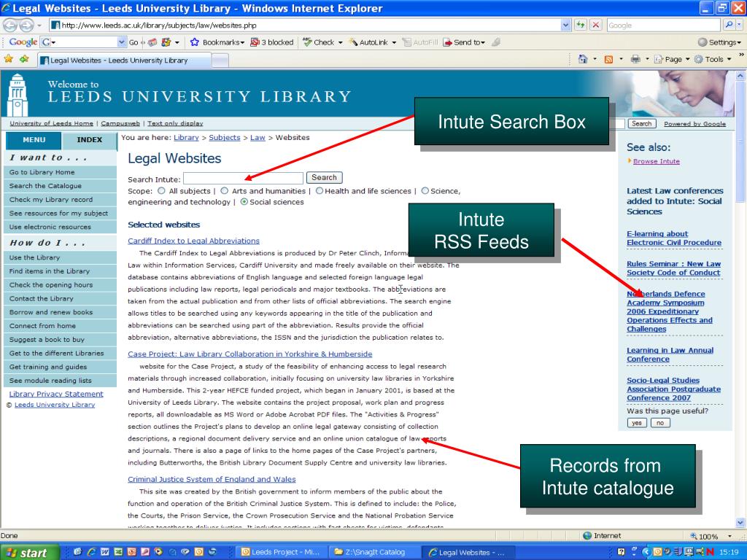
Task: Click the Check spelling button
Action: pyautogui.click(x=323, y=42)
